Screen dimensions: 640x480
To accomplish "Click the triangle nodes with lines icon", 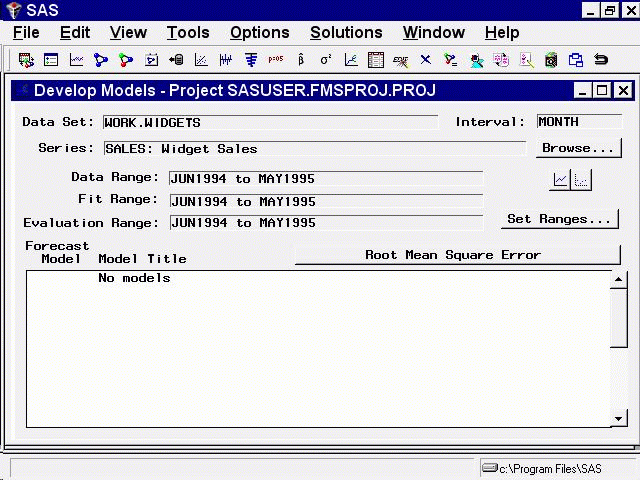I will (x=451, y=60).
